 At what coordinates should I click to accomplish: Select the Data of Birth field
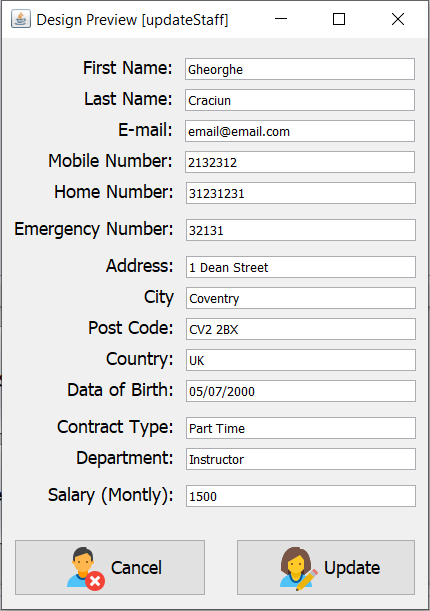[x=301, y=391]
